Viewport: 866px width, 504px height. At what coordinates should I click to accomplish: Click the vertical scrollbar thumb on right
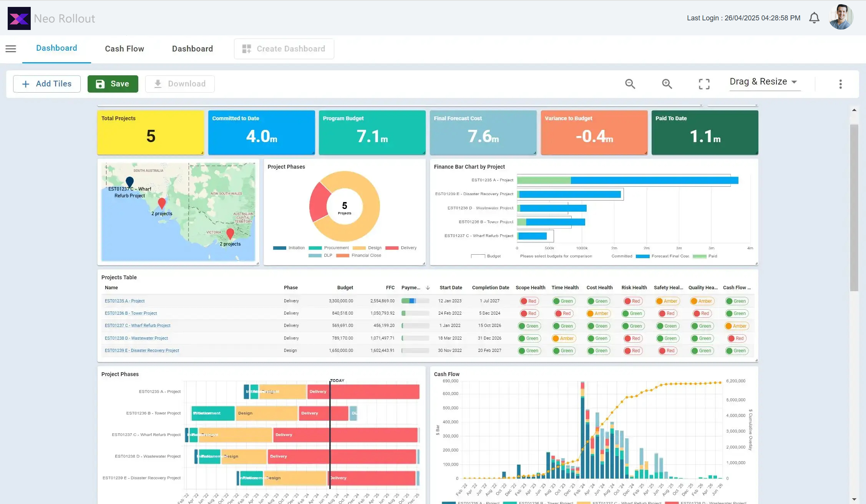(x=854, y=207)
